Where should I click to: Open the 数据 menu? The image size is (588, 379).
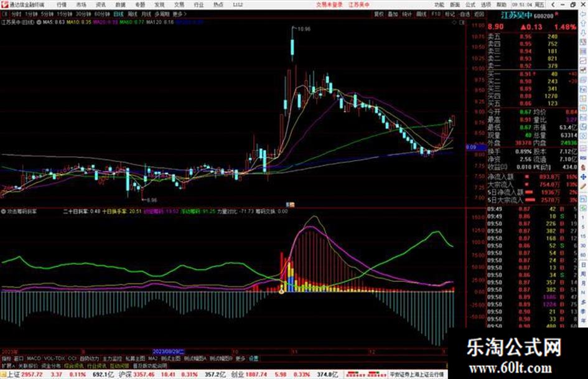click(120, 5)
